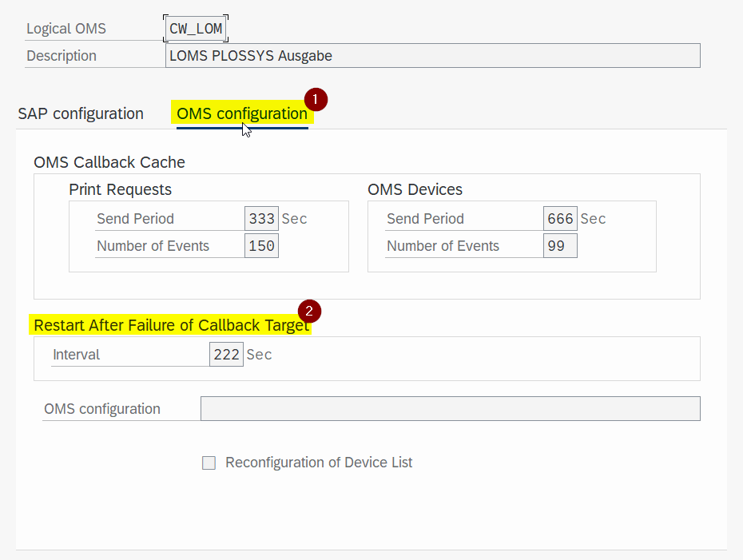Edit Number of Events showing 99
743x560 pixels.
tap(560, 245)
